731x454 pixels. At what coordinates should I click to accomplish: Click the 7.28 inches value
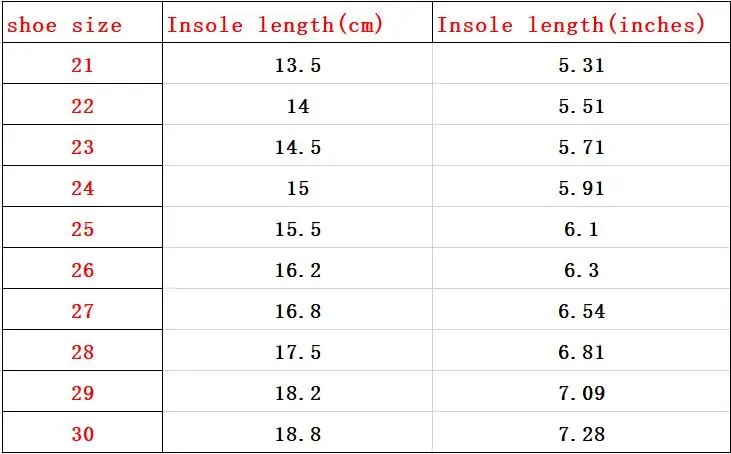581,432
